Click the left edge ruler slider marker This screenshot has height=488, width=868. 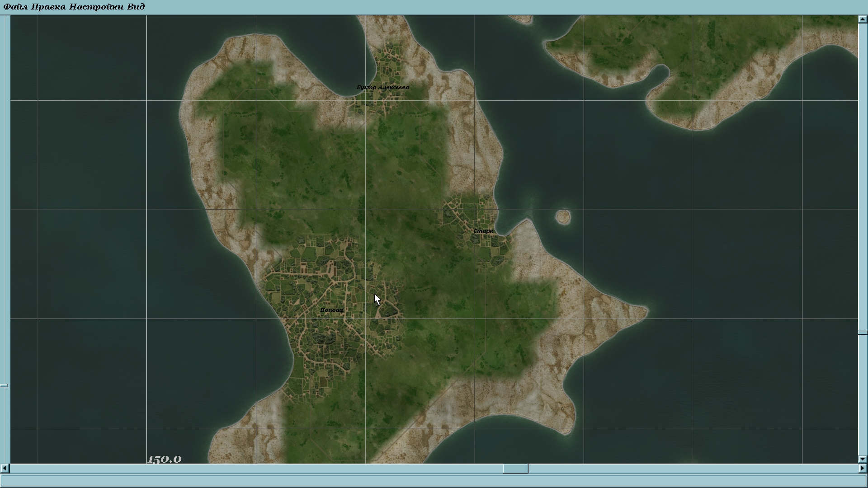coord(4,385)
